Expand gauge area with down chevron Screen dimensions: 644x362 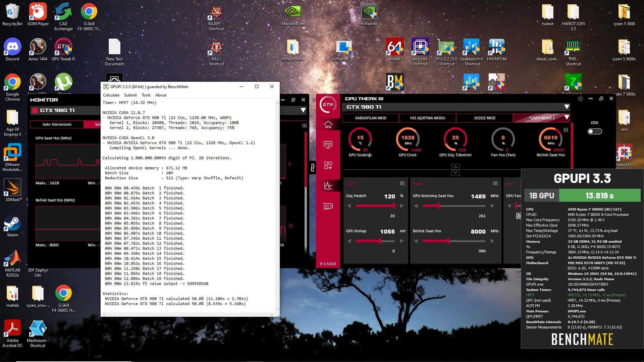coord(455,172)
